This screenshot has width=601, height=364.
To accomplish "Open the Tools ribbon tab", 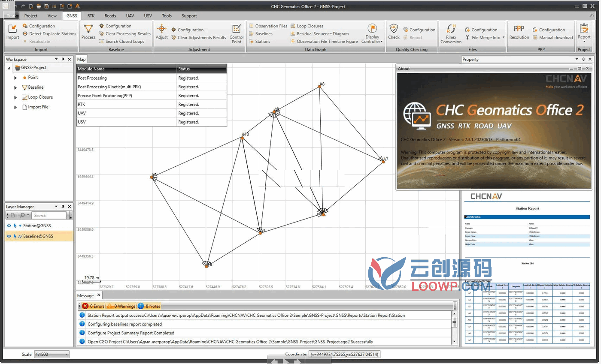I will pos(167,16).
